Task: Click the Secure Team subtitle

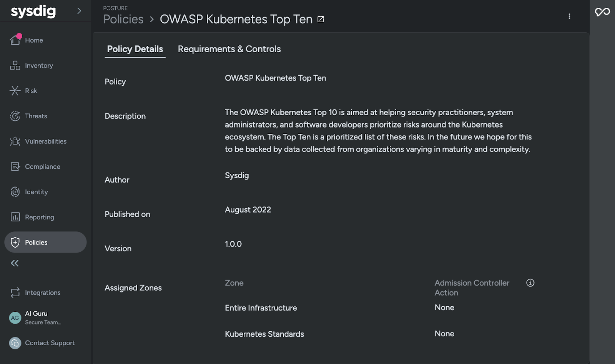Action: (x=43, y=322)
